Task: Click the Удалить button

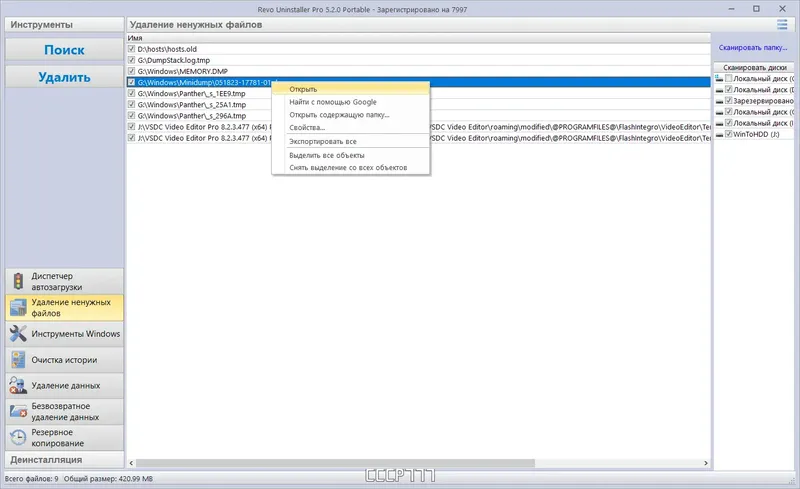Action: [x=64, y=77]
